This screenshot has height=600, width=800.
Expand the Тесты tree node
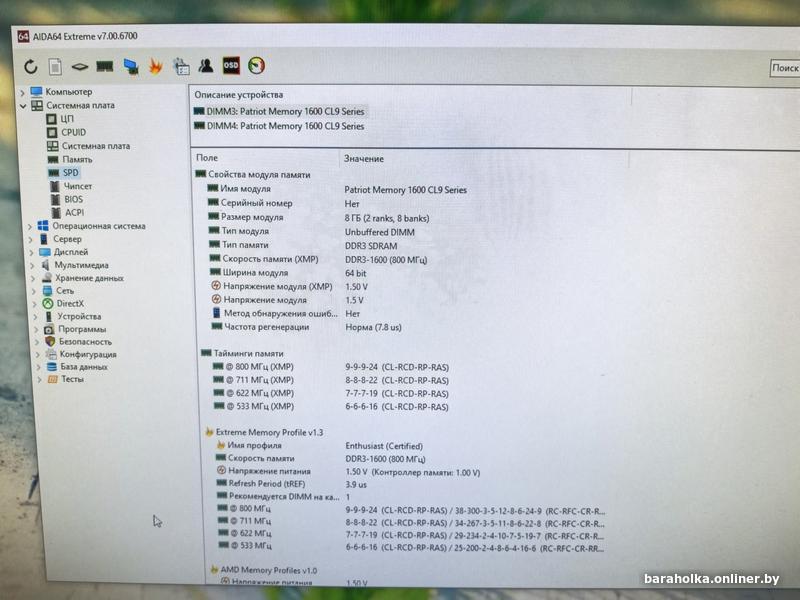pos(39,380)
